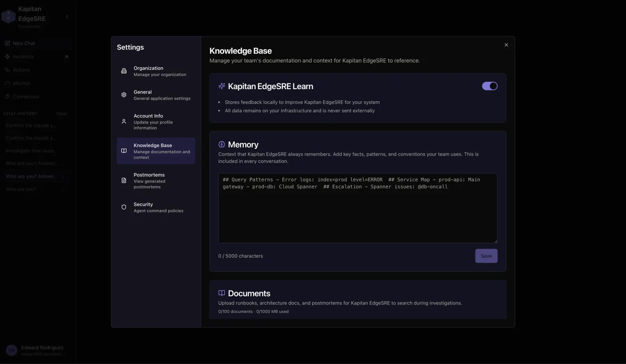Click the Monitor gauge icon
This screenshot has width=626, height=364.
7,83
